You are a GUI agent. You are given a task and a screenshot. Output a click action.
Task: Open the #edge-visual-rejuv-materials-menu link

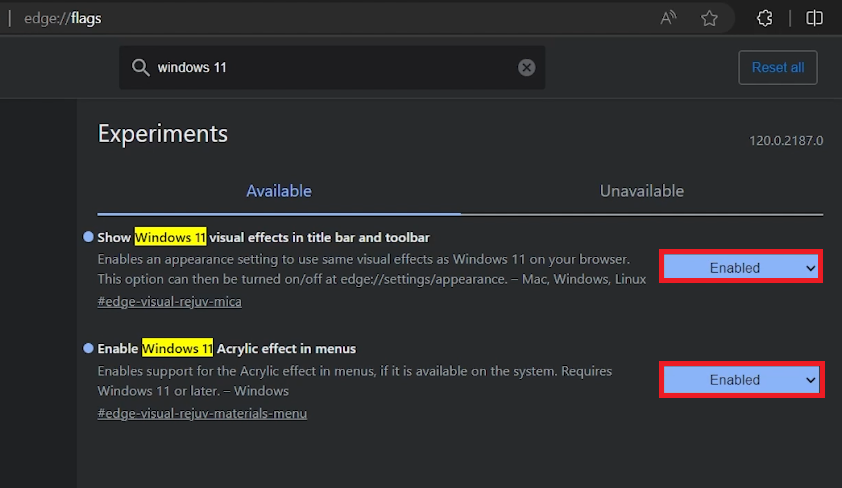tap(202, 413)
